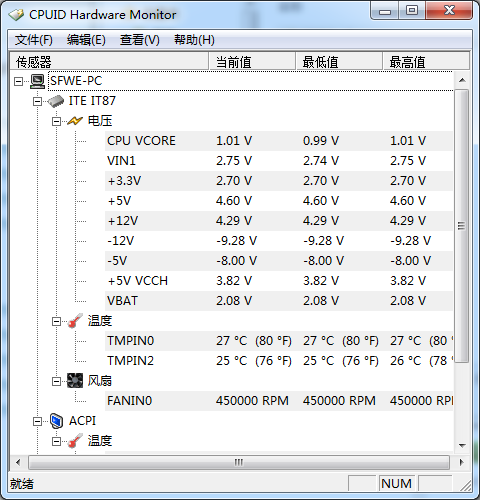Collapse the 风扇 fan group

pyautogui.click(x=56, y=381)
